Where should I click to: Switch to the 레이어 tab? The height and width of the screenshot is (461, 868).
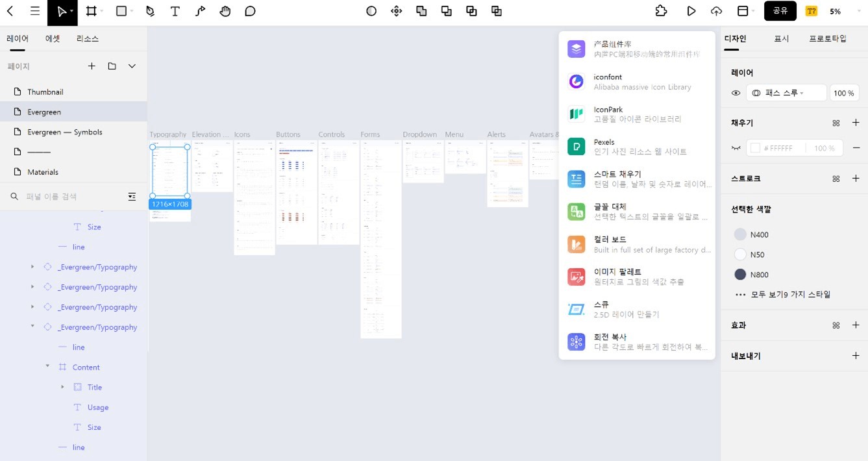(18, 38)
